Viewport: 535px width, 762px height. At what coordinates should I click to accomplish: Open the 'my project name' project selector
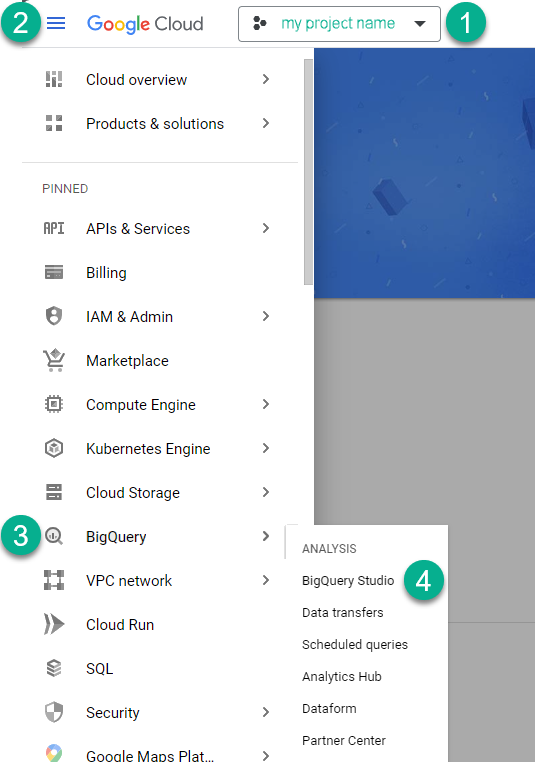(x=339, y=24)
